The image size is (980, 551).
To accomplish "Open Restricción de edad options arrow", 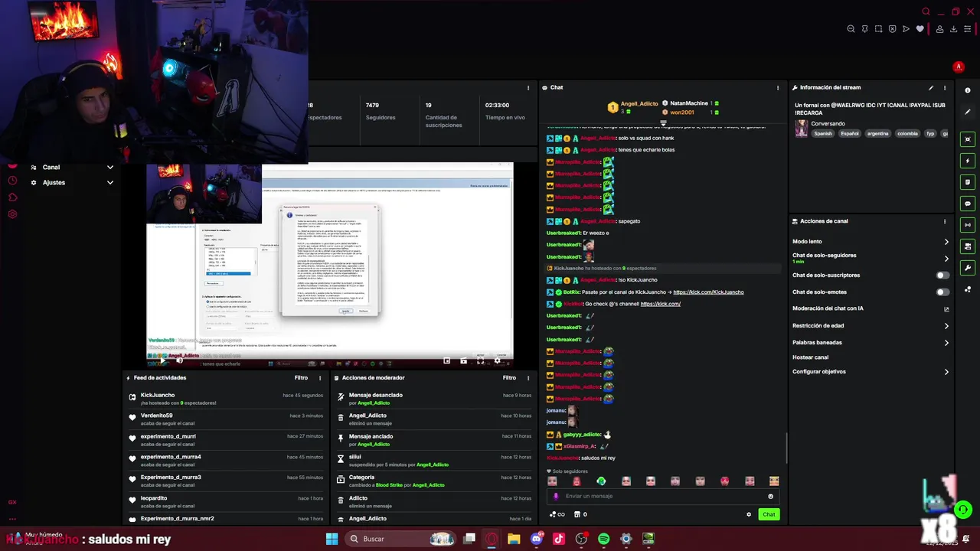I will pos(946,326).
